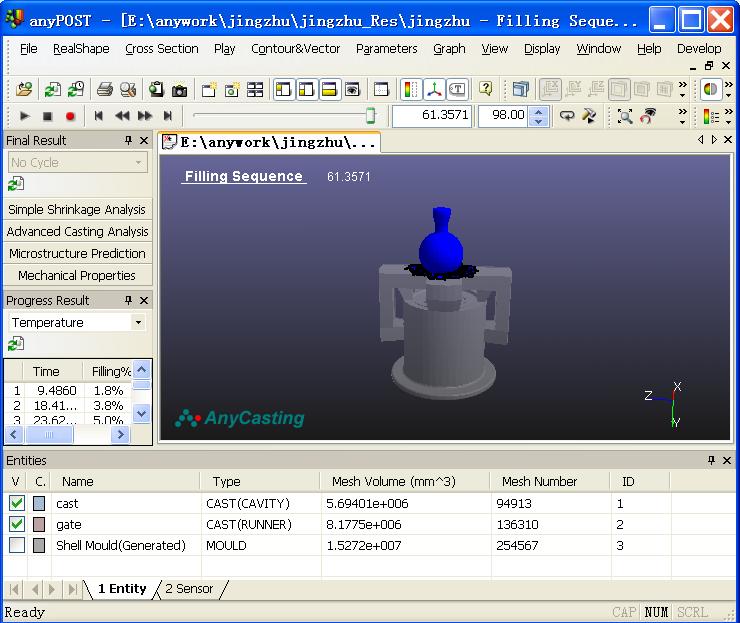The height and width of the screenshot is (623, 740).
Task: Toggle the bottom pane layout button
Action: pos(329,89)
